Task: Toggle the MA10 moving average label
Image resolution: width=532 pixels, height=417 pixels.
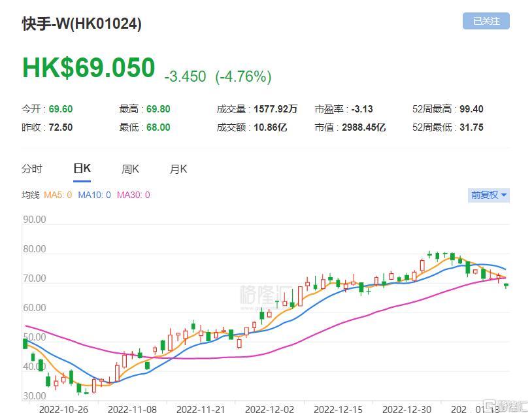Action: click(x=95, y=195)
